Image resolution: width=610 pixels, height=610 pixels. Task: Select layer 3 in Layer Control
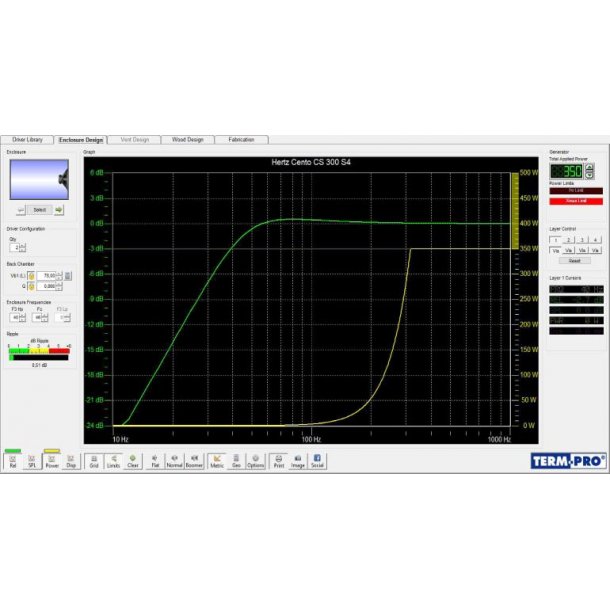pos(582,240)
